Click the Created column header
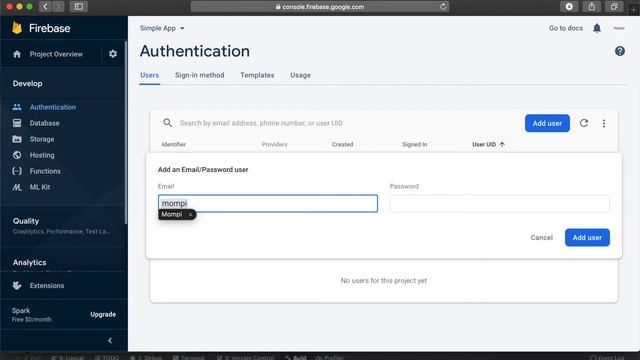Viewport: 640px width, 360px height. click(342, 144)
